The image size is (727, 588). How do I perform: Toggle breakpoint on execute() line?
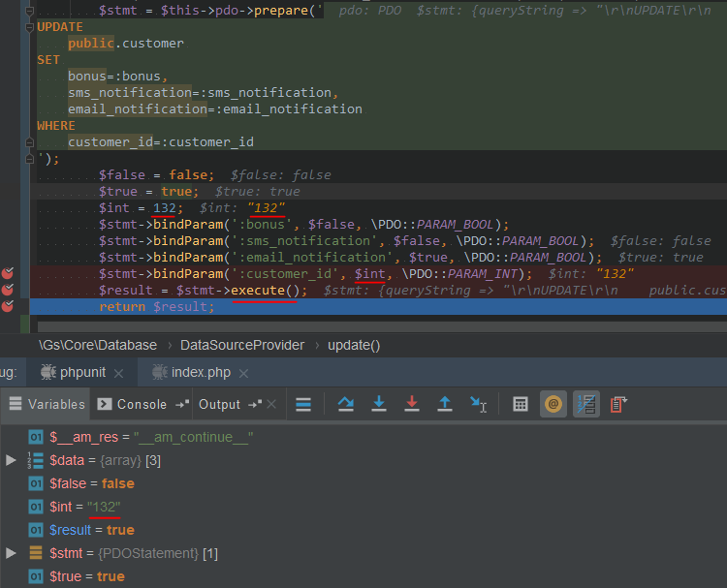click(x=8, y=290)
